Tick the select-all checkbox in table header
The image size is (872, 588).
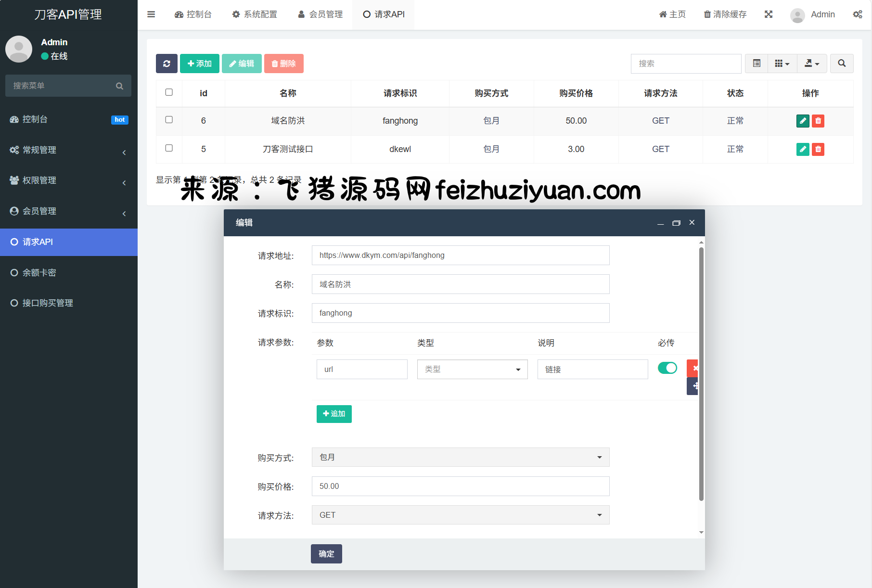[x=169, y=92]
